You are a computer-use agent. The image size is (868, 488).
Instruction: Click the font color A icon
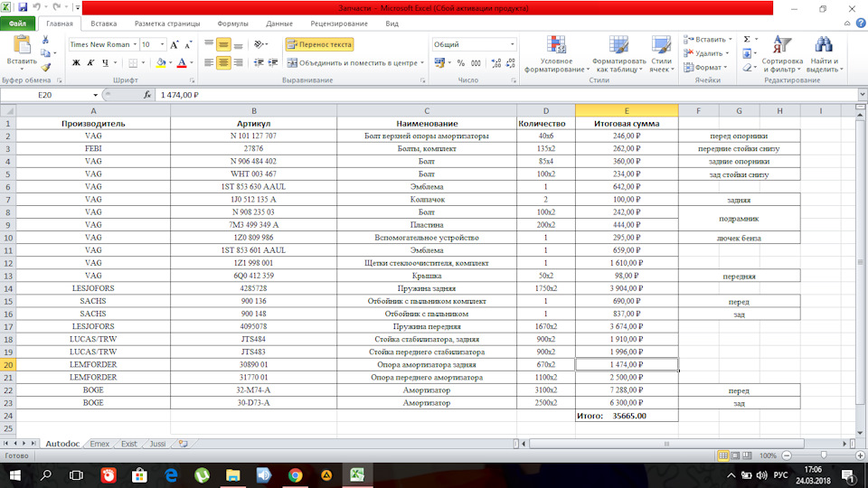click(182, 63)
